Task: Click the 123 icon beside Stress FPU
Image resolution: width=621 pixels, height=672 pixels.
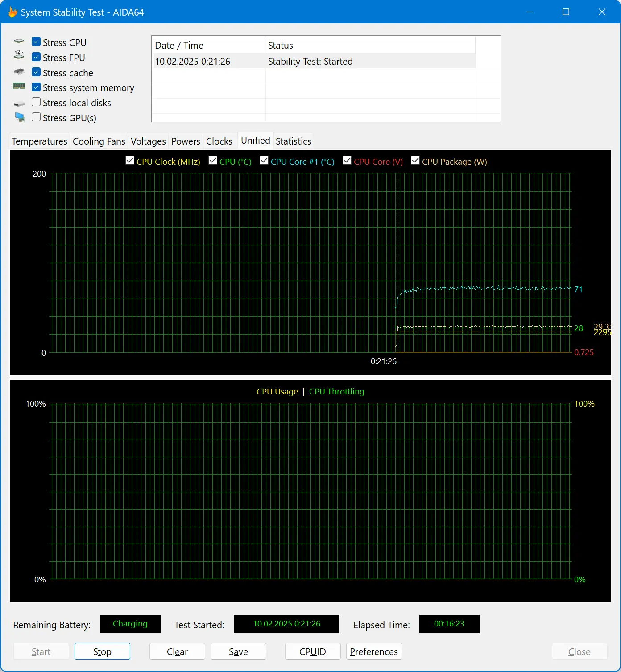Action: (19, 55)
